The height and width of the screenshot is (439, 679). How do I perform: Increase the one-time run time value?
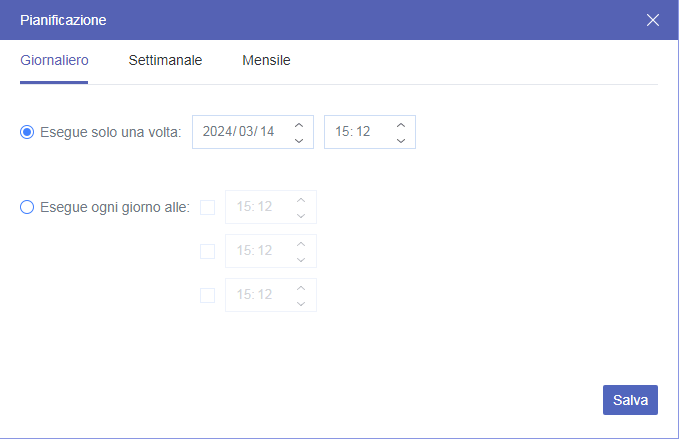pos(400,124)
